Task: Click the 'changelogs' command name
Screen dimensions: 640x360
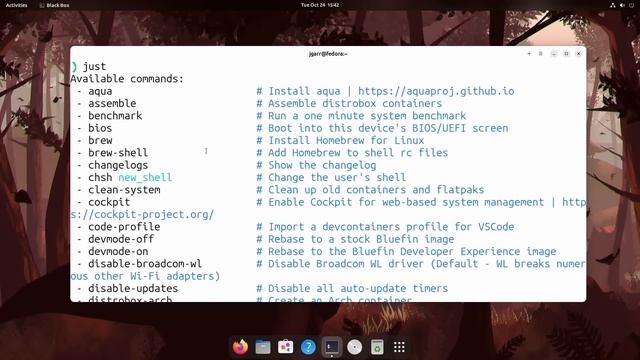Action: tap(118, 165)
